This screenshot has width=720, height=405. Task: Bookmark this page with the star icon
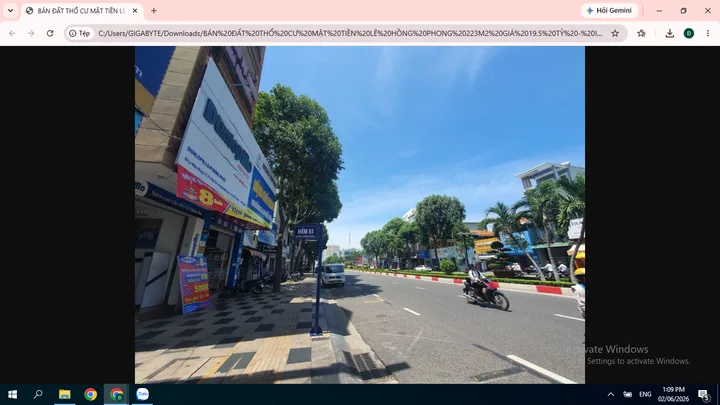pos(615,33)
